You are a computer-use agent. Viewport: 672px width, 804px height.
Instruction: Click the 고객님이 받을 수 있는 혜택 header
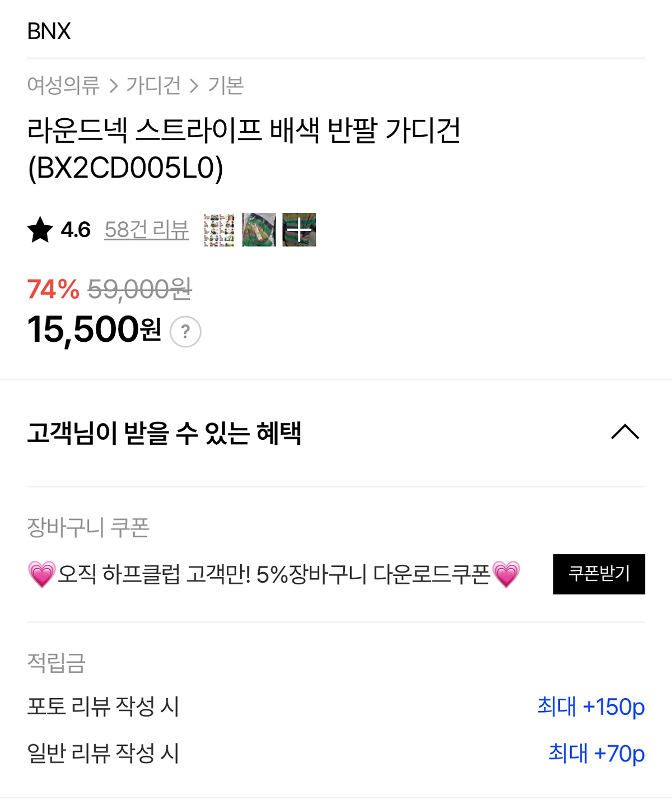[x=164, y=433]
